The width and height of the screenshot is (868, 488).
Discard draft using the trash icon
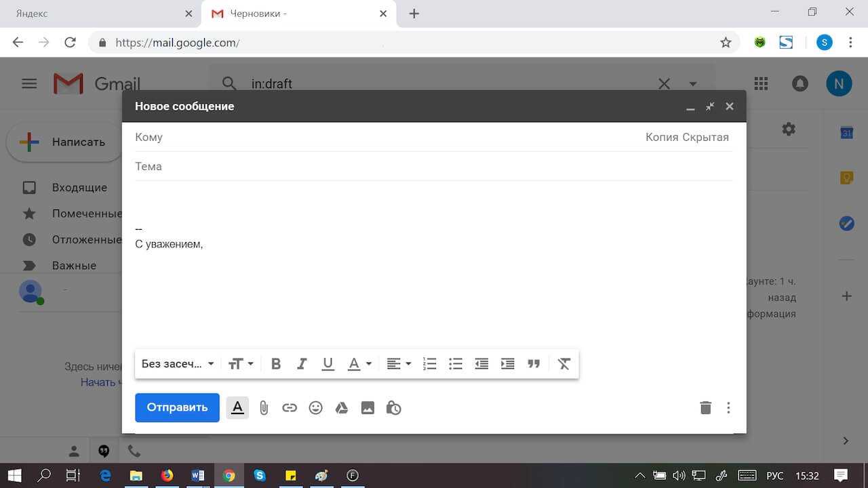[x=705, y=408]
